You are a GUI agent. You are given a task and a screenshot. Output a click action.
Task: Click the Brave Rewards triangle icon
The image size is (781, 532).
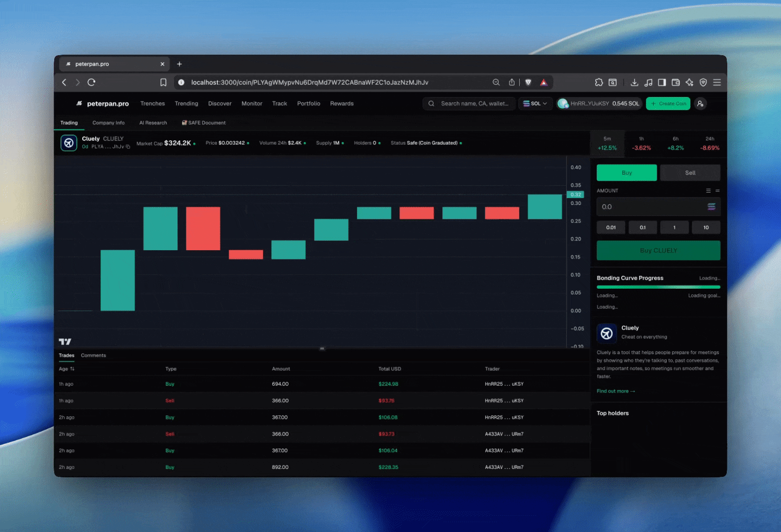(x=544, y=82)
